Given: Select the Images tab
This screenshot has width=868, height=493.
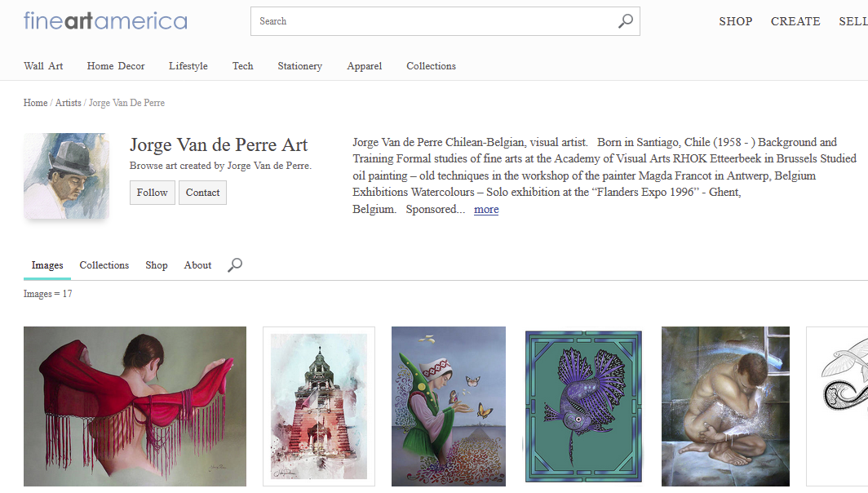Looking at the screenshot, I should (x=47, y=264).
